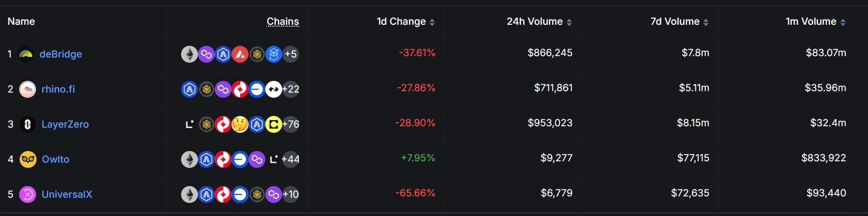Click the deBridge logo icon
The height and width of the screenshot is (216, 868).
tap(26, 54)
